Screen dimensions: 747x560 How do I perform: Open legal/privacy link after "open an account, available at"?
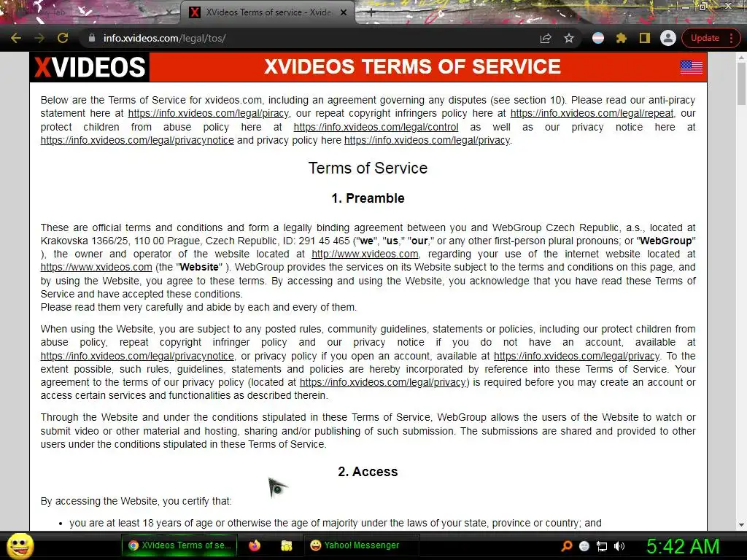576,356
